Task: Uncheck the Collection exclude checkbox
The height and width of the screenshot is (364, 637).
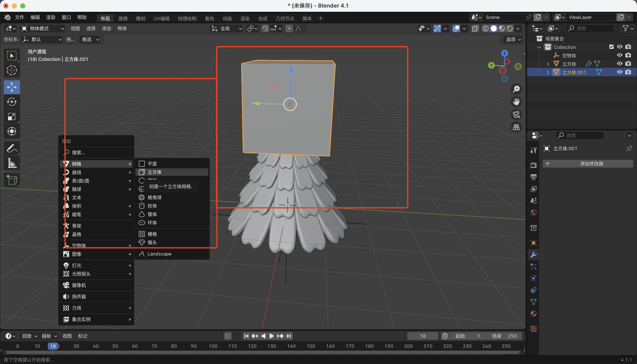Action: point(611,47)
